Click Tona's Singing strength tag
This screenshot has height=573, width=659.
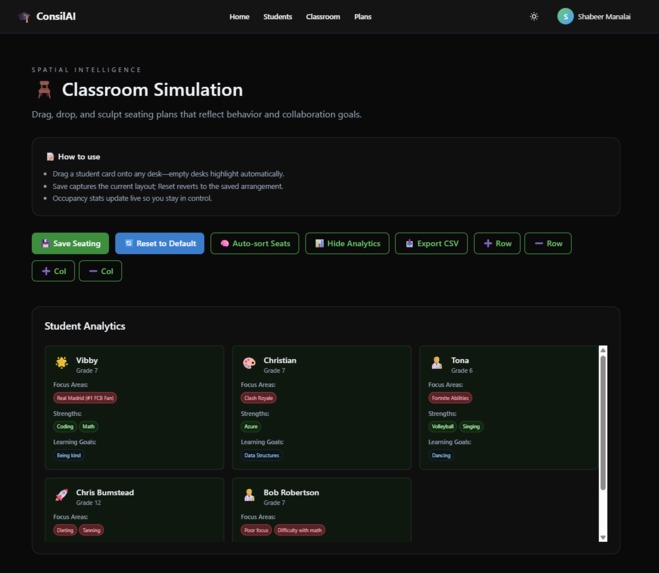coord(471,427)
